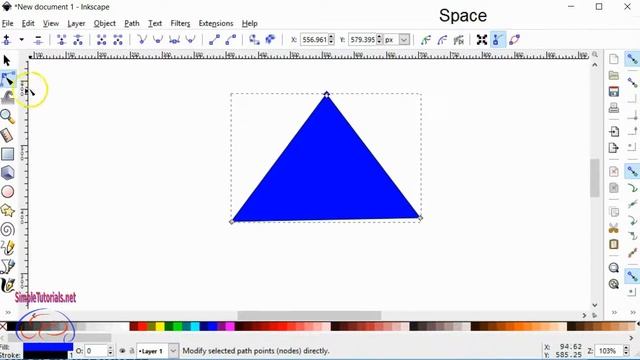Click top vertex node of triangle
This screenshot has height=360, width=640.
pos(327,95)
